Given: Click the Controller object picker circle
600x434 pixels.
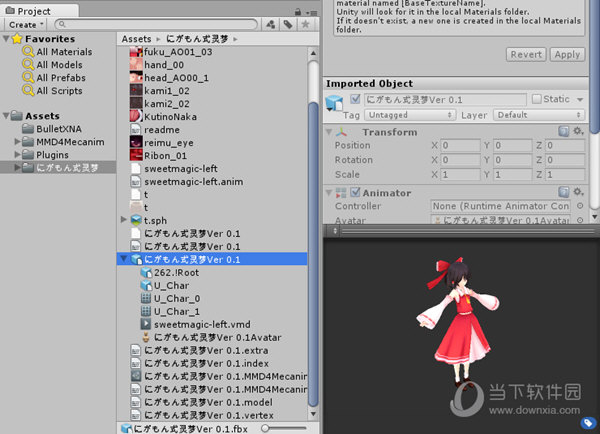Looking at the screenshot, I should tap(580, 206).
